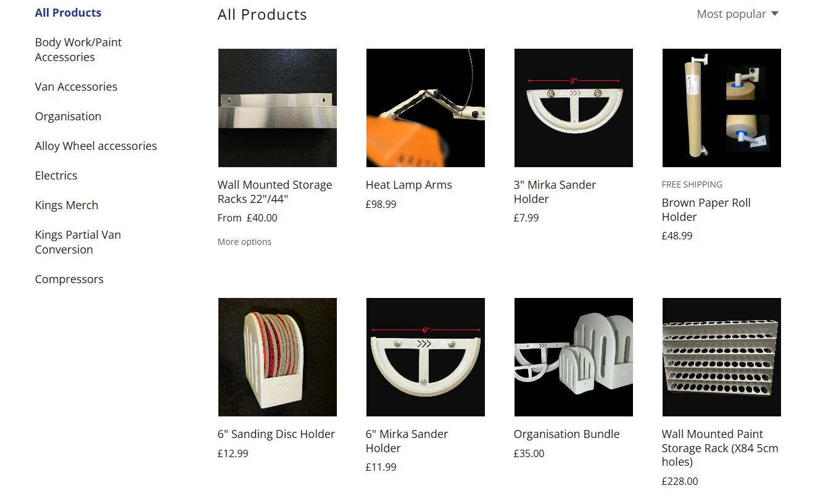This screenshot has width=831, height=504.
Task: Go to the Compressors category
Action: [69, 279]
